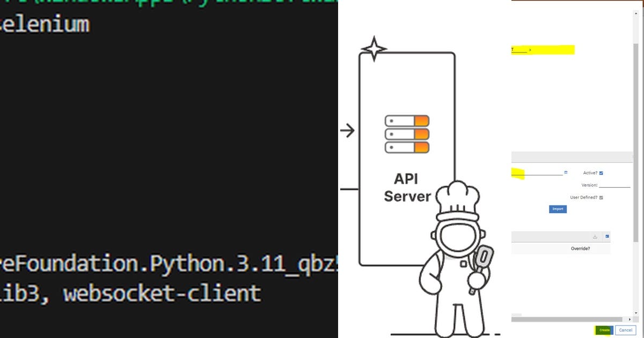The image size is (644, 338).
Task: Select the blue grid icon beside the download icon
Action: click(608, 236)
